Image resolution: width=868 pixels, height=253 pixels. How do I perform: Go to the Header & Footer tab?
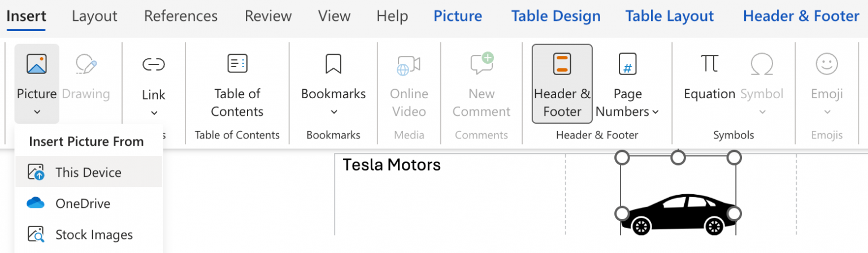(x=801, y=16)
